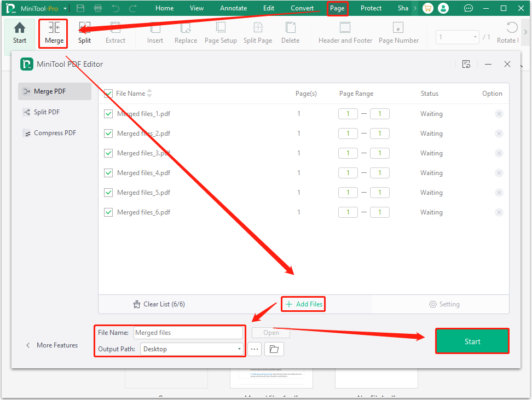
Task: Switch to Split PDF in the sidebar
Action: coord(47,112)
